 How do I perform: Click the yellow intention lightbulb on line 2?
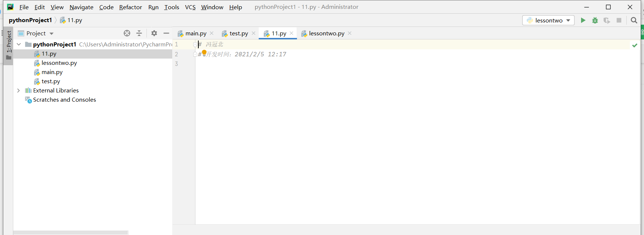[x=204, y=53]
